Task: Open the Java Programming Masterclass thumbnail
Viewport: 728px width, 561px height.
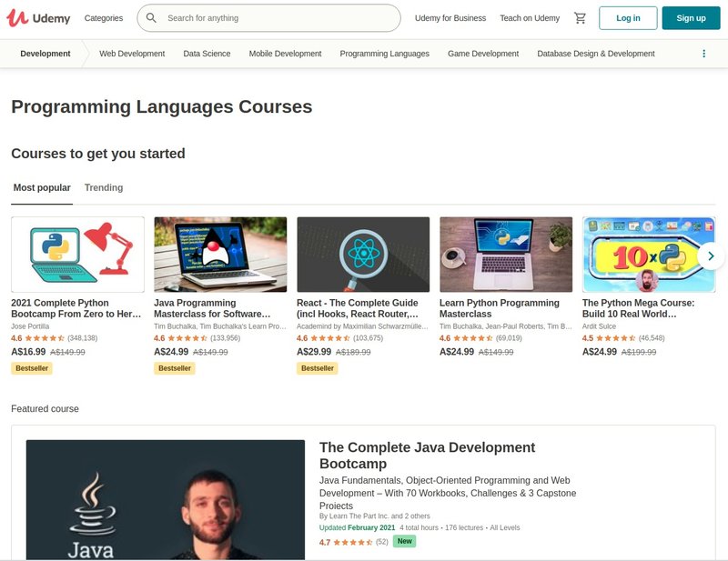Action: tap(220, 255)
